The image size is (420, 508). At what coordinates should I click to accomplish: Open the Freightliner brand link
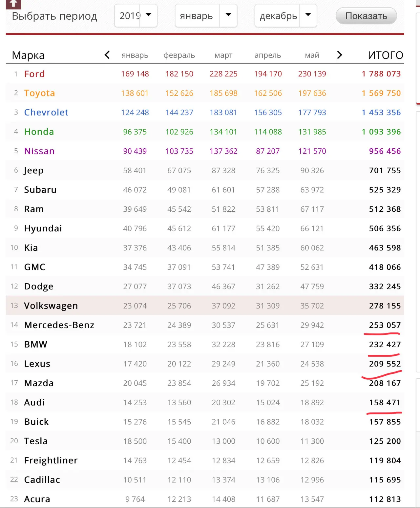point(51,460)
